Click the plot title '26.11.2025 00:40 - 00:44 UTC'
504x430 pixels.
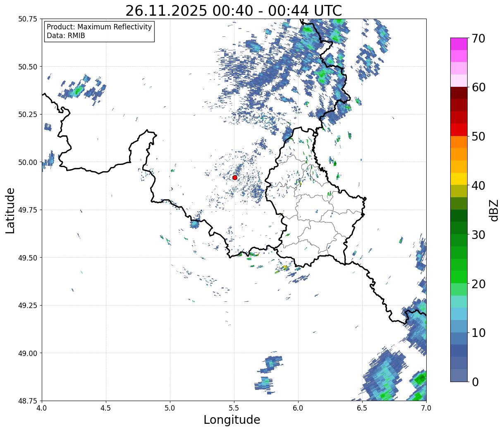coord(234,10)
